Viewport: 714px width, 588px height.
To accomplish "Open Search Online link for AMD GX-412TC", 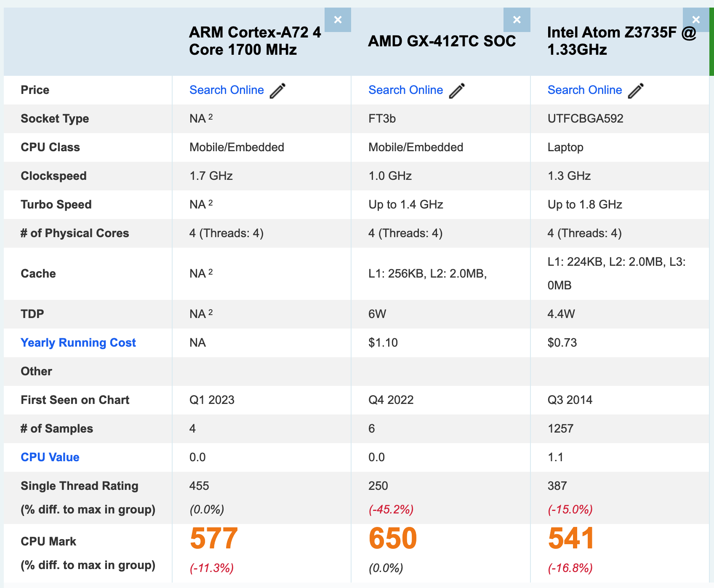I will pos(406,90).
